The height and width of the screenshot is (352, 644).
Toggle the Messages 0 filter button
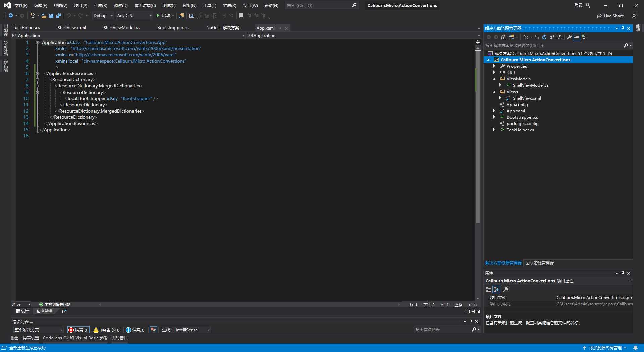click(x=135, y=330)
